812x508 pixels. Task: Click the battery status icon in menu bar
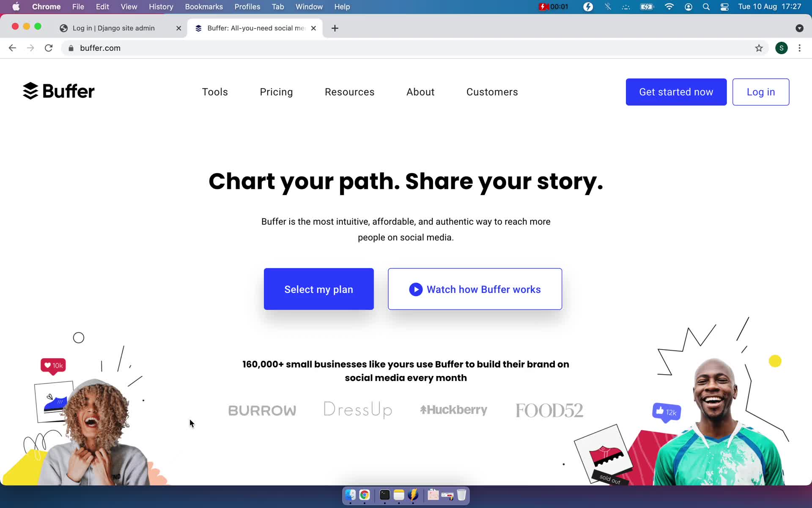coord(647,6)
